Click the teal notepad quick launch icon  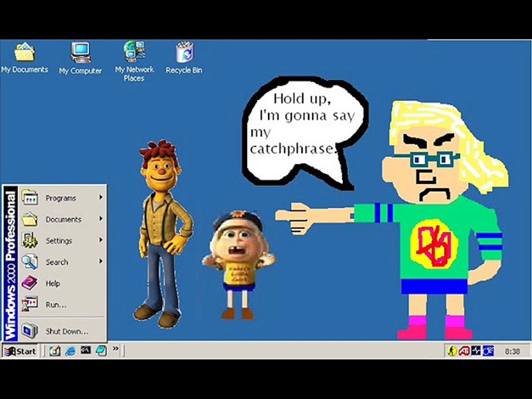[x=101, y=350]
